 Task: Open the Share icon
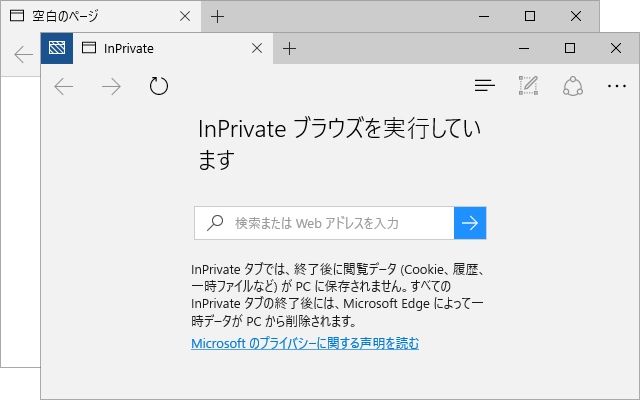click(x=573, y=86)
